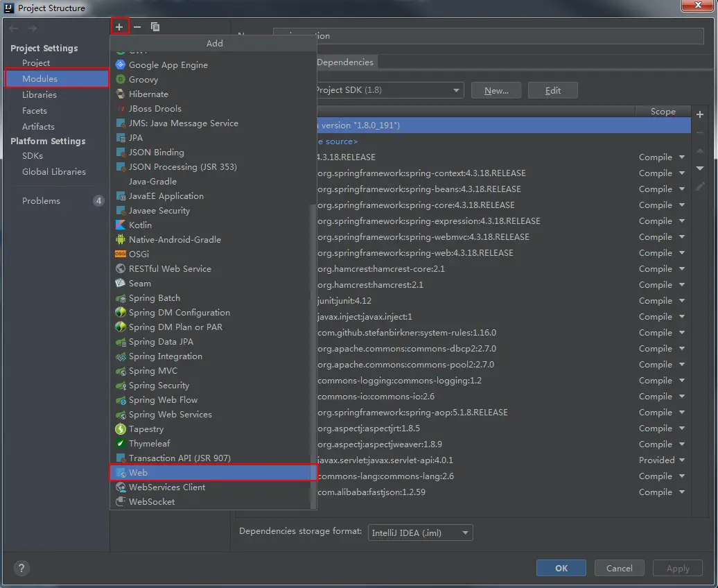Image resolution: width=718 pixels, height=588 pixels.
Task: Click the WebServices Client icon
Action: [x=121, y=487]
